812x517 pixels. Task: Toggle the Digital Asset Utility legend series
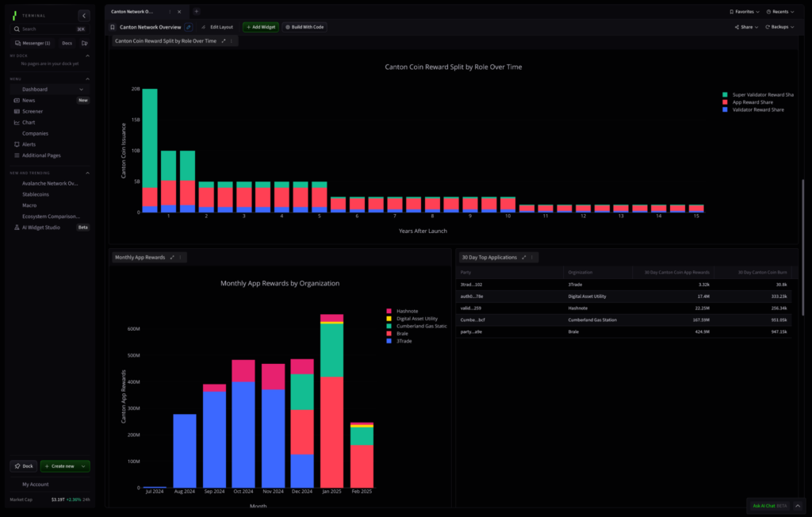coord(412,319)
